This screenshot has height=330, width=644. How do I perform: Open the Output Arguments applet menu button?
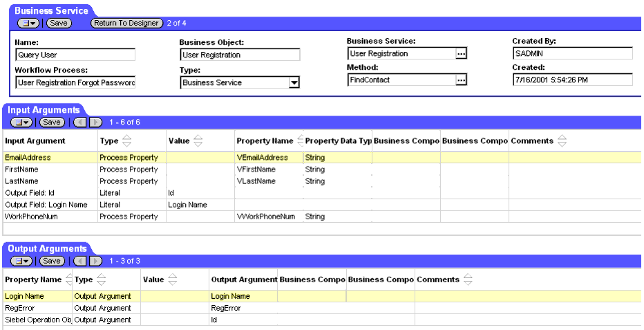[21, 261]
